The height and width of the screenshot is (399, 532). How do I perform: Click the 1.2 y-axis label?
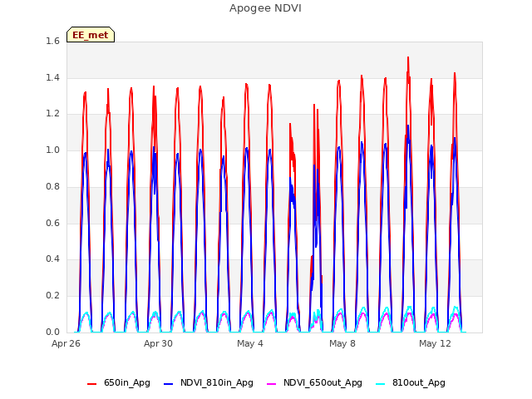coord(52,114)
